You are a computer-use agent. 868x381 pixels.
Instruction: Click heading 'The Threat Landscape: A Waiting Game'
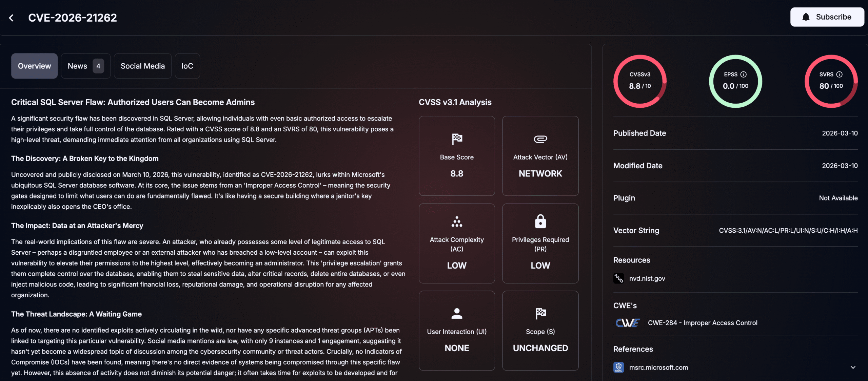76,314
